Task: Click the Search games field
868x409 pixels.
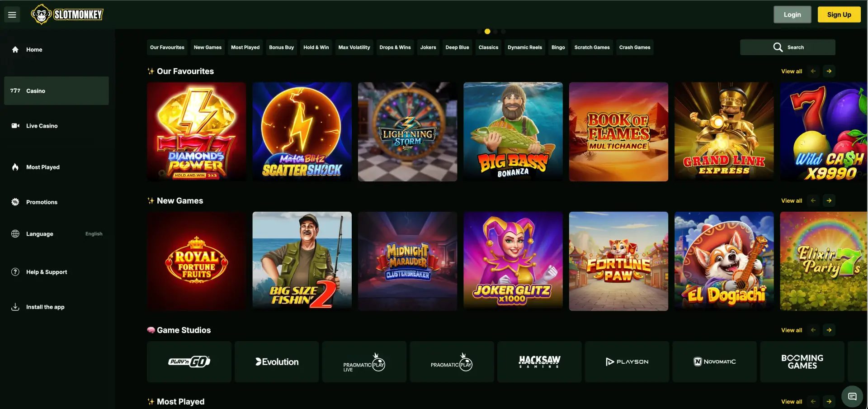Action: [x=788, y=48]
